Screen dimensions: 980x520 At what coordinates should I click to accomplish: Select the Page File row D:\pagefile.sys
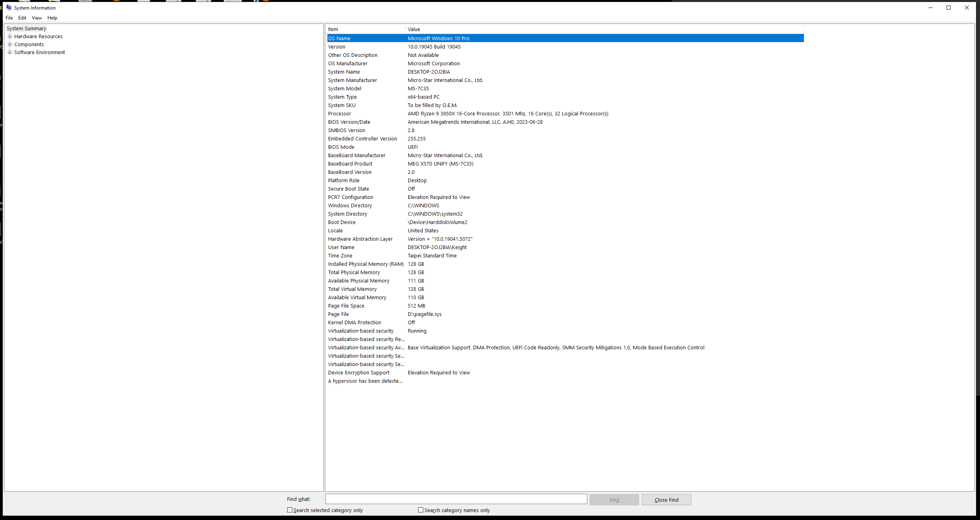pyautogui.click(x=565, y=314)
